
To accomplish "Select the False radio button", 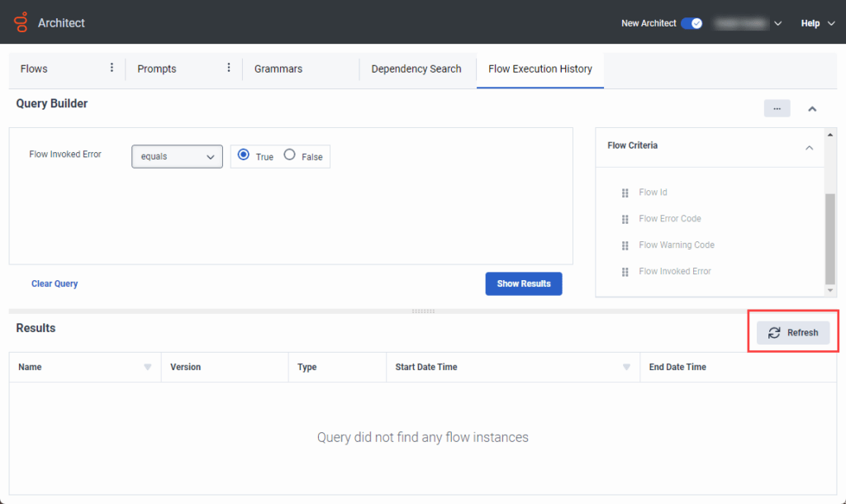I will tap(289, 155).
